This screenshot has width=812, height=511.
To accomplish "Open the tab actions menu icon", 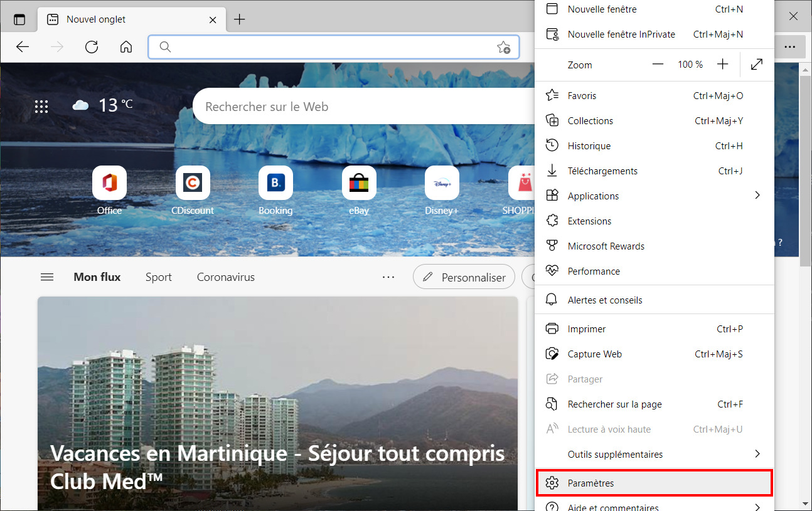I will pyautogui.click(x=19, y=19).
